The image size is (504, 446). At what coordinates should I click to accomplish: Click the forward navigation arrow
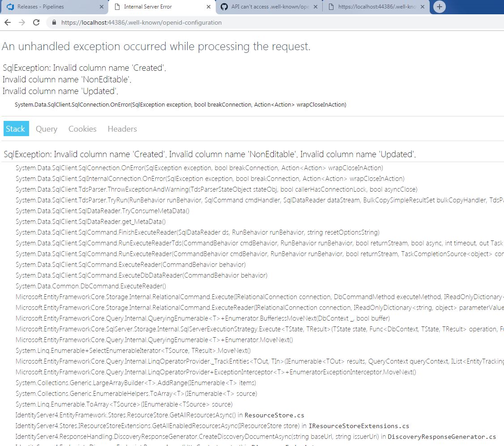[23, 22]
